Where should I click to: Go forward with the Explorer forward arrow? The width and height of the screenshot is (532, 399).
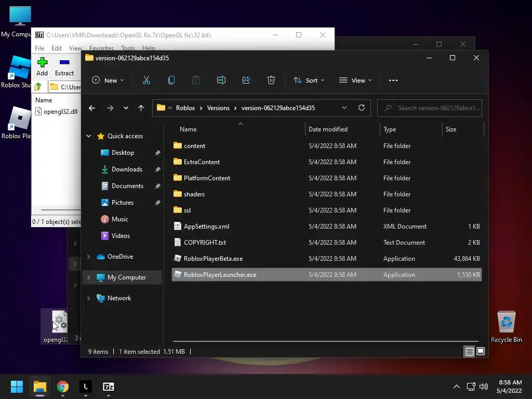click(110, 108)
